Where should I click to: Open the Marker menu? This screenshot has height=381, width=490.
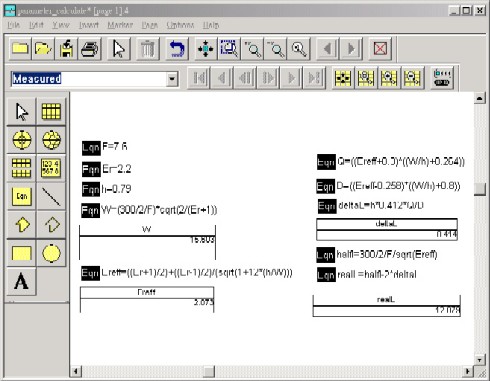tap(120, 25)
